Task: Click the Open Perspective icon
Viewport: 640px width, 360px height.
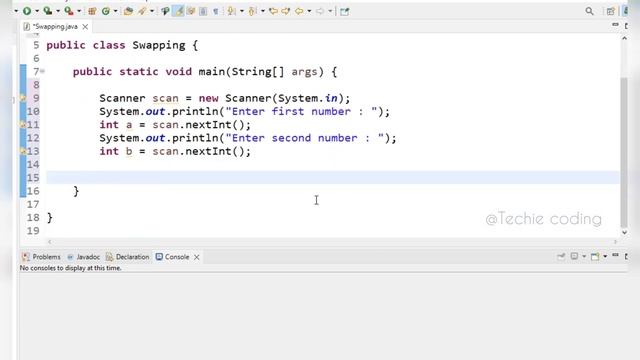Action: pos(611,11)
